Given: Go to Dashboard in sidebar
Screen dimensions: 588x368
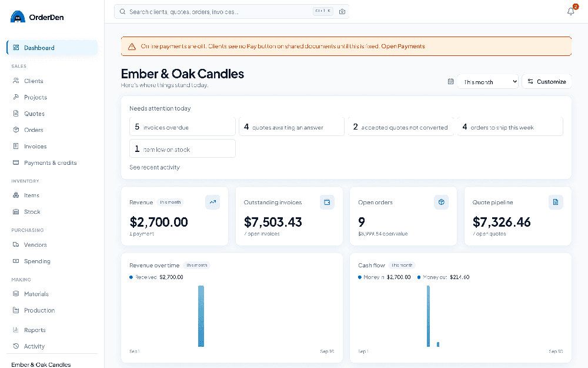Looking at the screenshot, I should coord(52,48).
